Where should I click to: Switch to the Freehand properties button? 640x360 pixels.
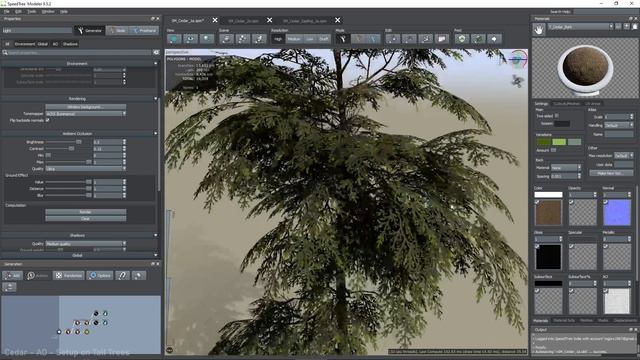(x=144, y=31)
